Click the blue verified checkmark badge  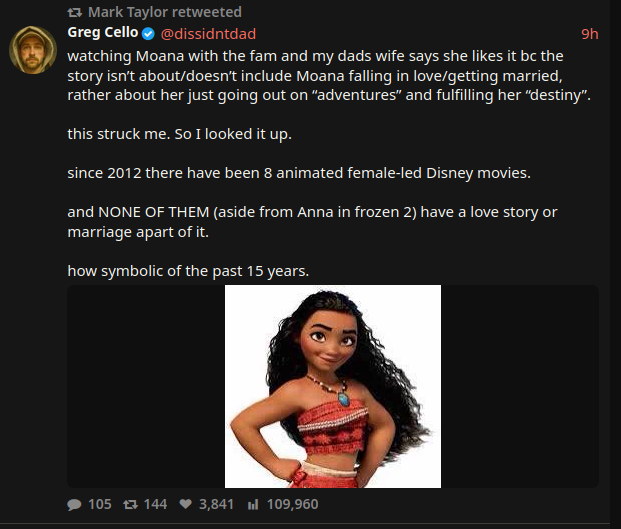148,34
